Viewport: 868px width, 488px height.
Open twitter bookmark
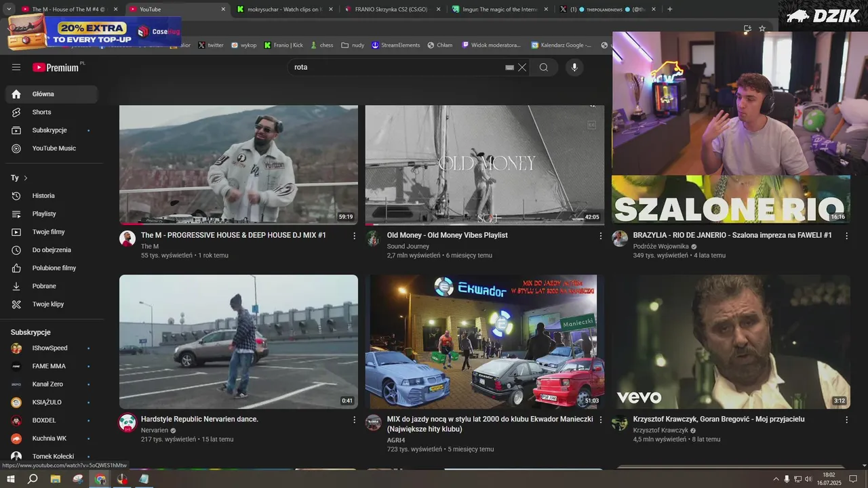click(x=210, y=45)
